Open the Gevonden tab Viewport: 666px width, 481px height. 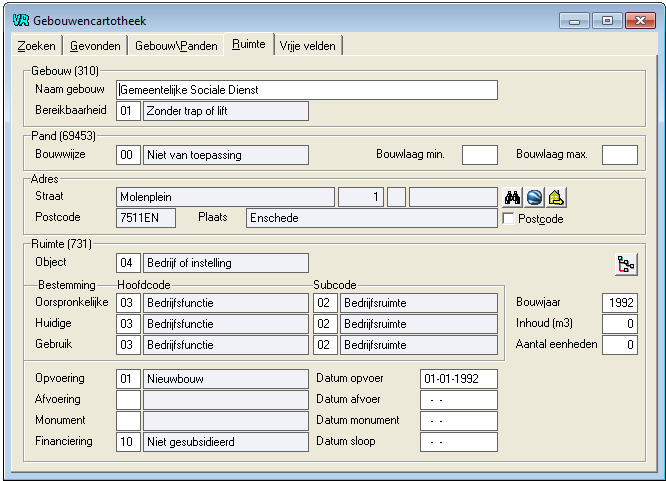[95, 45]
